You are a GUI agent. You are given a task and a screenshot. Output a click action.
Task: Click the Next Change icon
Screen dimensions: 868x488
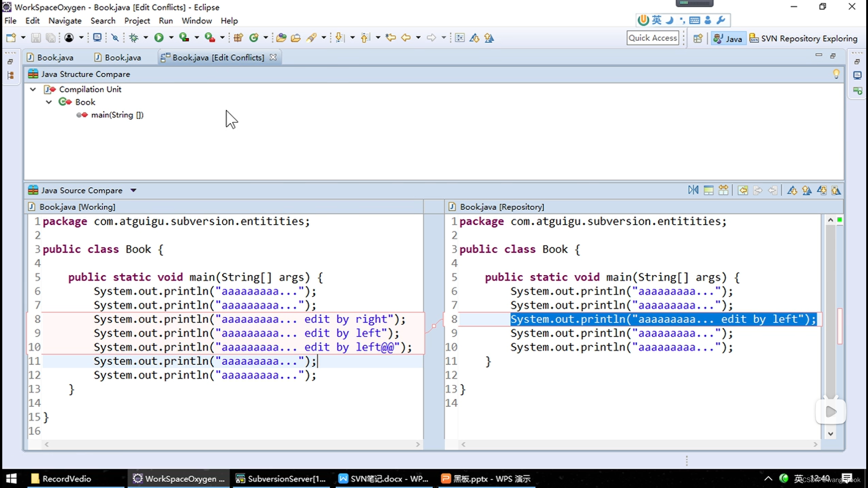pos(822,190)
